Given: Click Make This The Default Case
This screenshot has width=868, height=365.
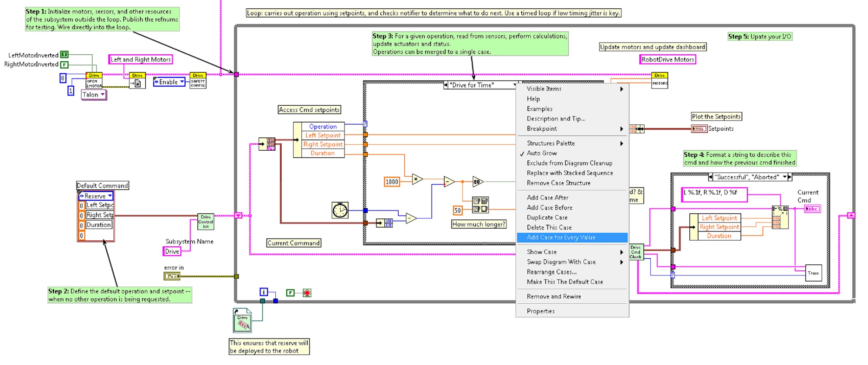Looking at the screenshot, I should 564,282.
